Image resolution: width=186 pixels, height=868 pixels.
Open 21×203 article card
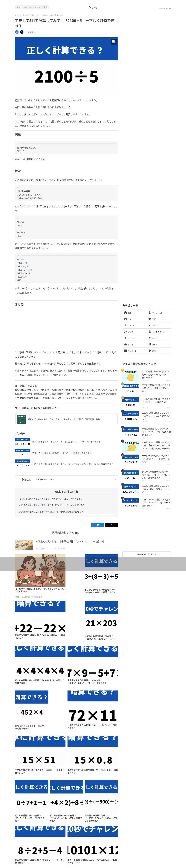[101, 620]
